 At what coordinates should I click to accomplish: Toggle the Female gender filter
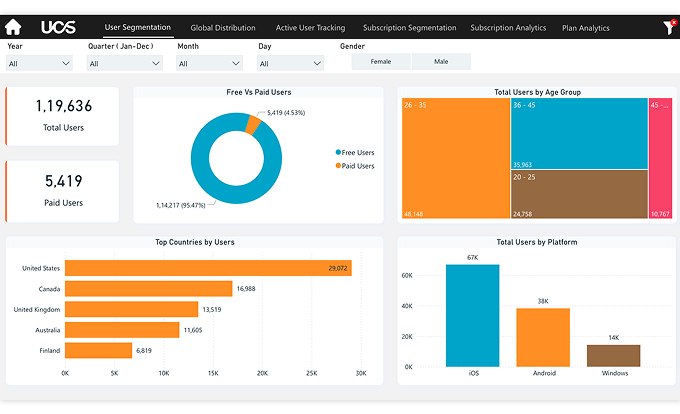381,61
